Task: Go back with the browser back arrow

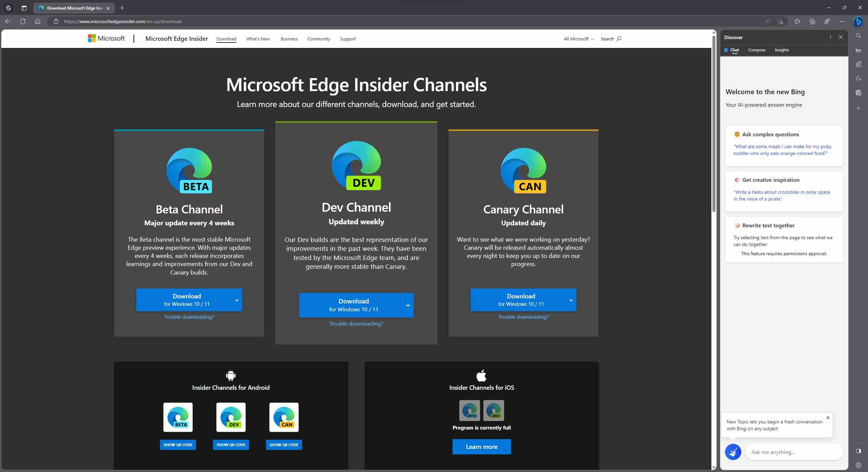Action: click(8, 21)
